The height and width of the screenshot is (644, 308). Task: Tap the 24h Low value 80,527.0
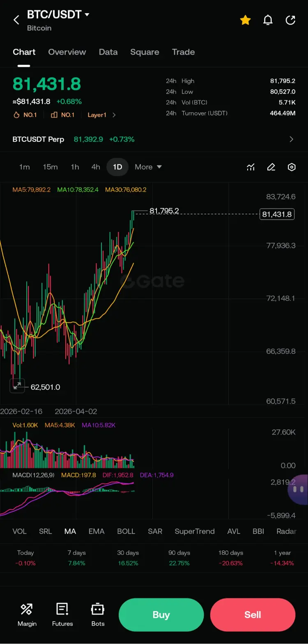coord(283,92)
